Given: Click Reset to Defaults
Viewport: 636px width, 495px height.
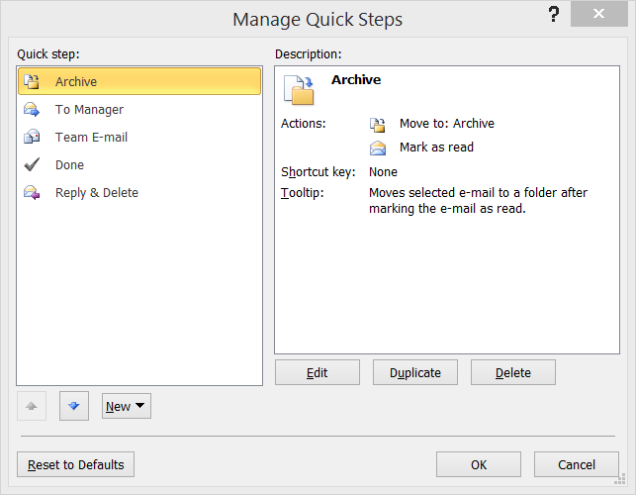Looking at the screenshot, I should 76,464.
